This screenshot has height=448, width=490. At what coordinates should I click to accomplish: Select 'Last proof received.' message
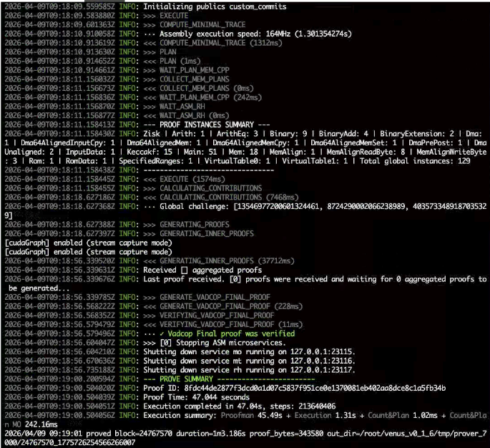[184, 279]
